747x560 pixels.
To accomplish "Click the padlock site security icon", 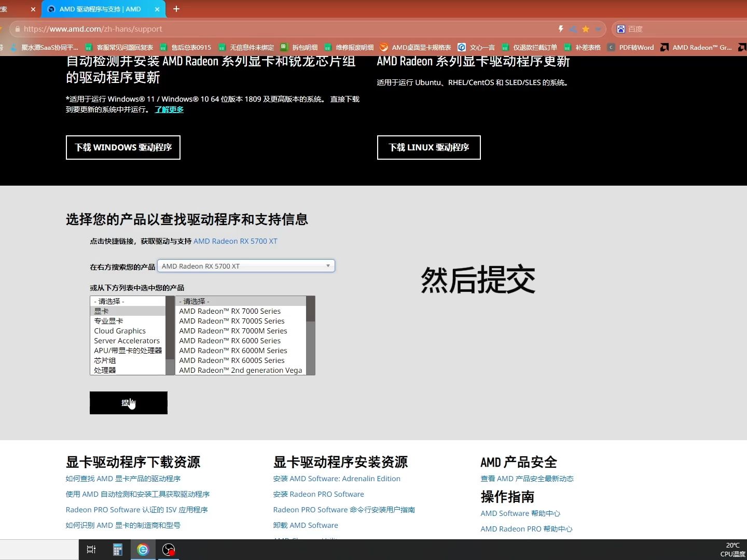I will pos(18,29).
